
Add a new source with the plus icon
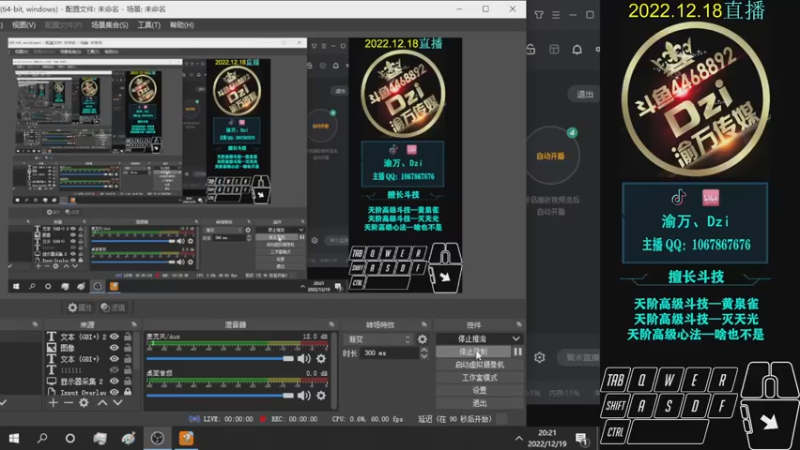[x=53, y=403]
